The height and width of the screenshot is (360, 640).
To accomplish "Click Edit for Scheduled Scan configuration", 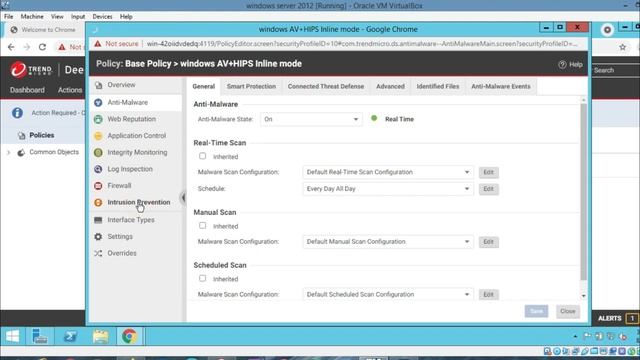I will 489,294.
